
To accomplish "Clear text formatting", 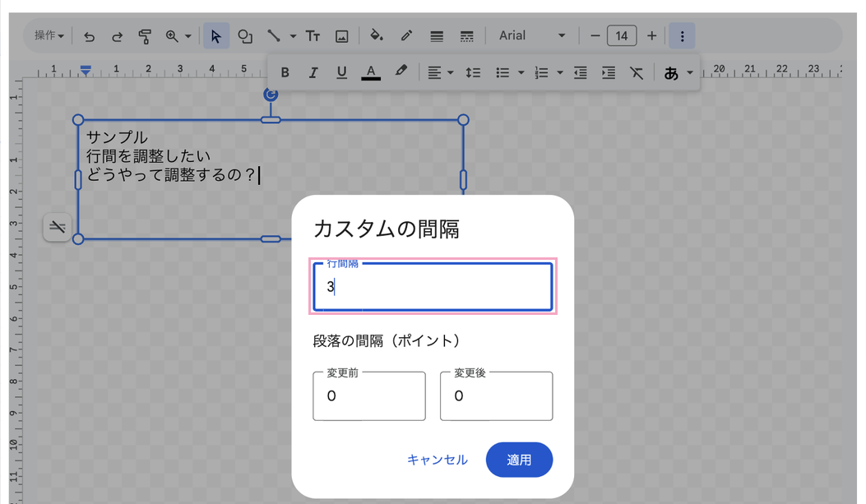I will (x=637, y=72).
